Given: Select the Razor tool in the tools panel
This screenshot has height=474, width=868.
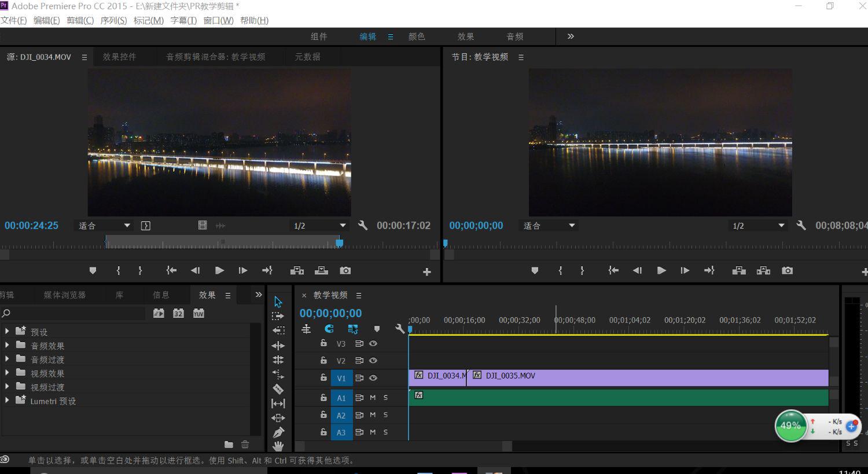Looking at the screenshot, I should pyautogui.click(x=278, y=389).
